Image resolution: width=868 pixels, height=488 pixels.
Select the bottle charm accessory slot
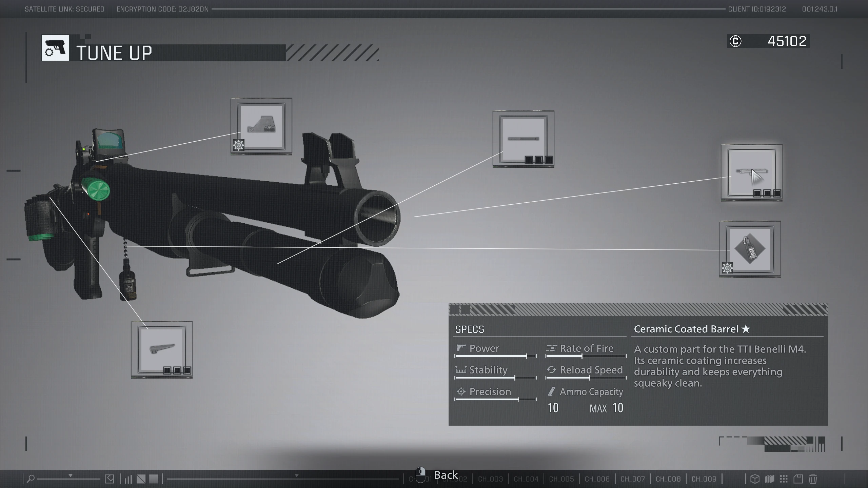[x=750, y=249]
